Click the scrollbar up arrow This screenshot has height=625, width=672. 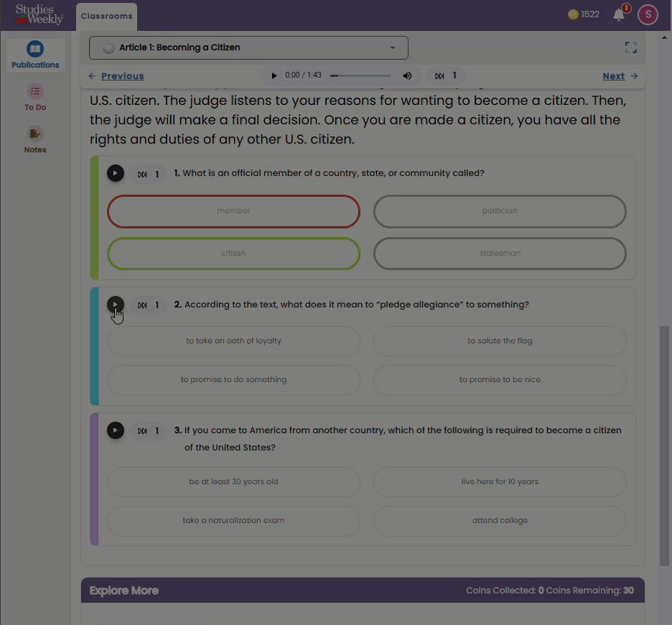pyautogui.click(x=664, y=37)
